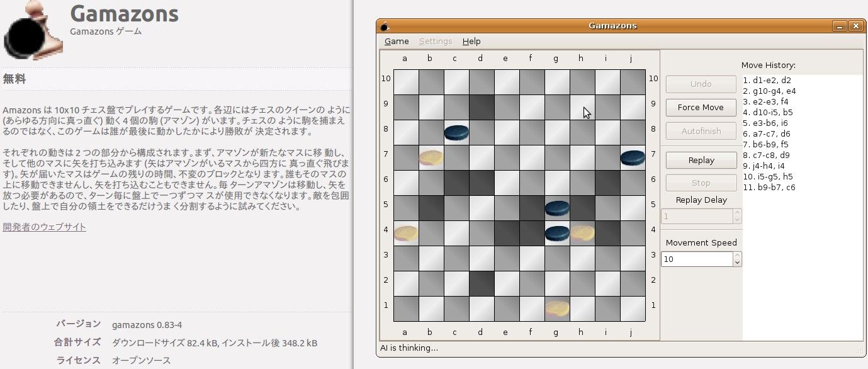Select the black amazon on square c8
This screenshot has width=868, height=369.
coord(456,133)
